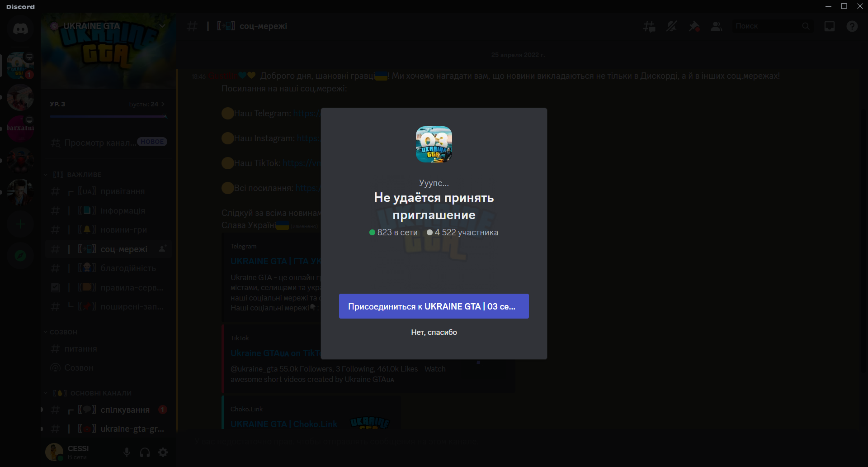Toggle microphone mute in user panel
Viewport: 868px width, 467px height.
pos(127,452)
